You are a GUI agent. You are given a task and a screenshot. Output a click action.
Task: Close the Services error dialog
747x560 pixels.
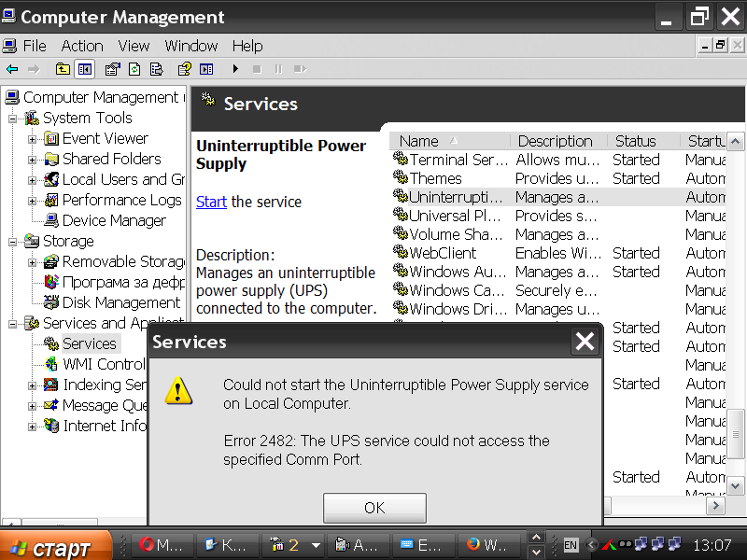585,341
